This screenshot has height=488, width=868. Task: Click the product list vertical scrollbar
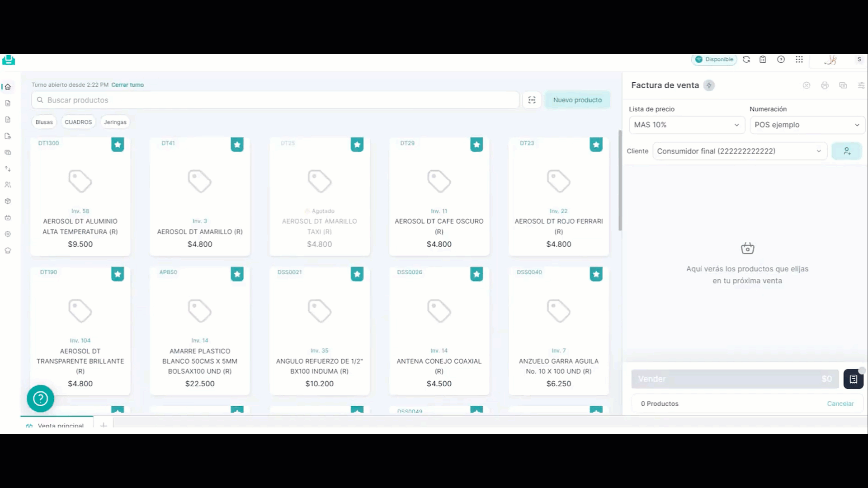[x=620, y=181]
